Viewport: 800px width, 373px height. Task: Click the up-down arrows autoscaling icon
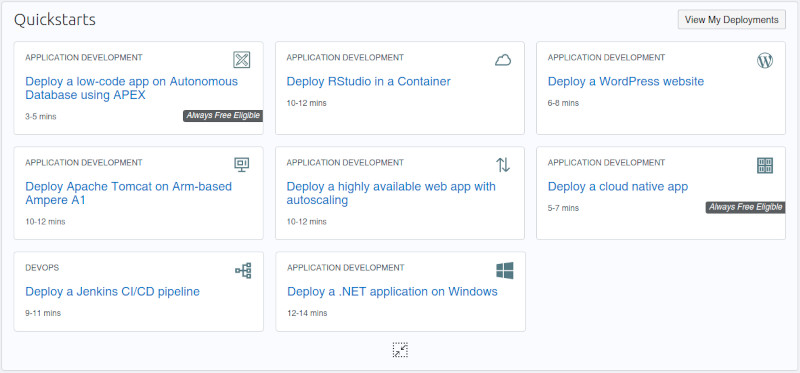click(x=503, y=165)
